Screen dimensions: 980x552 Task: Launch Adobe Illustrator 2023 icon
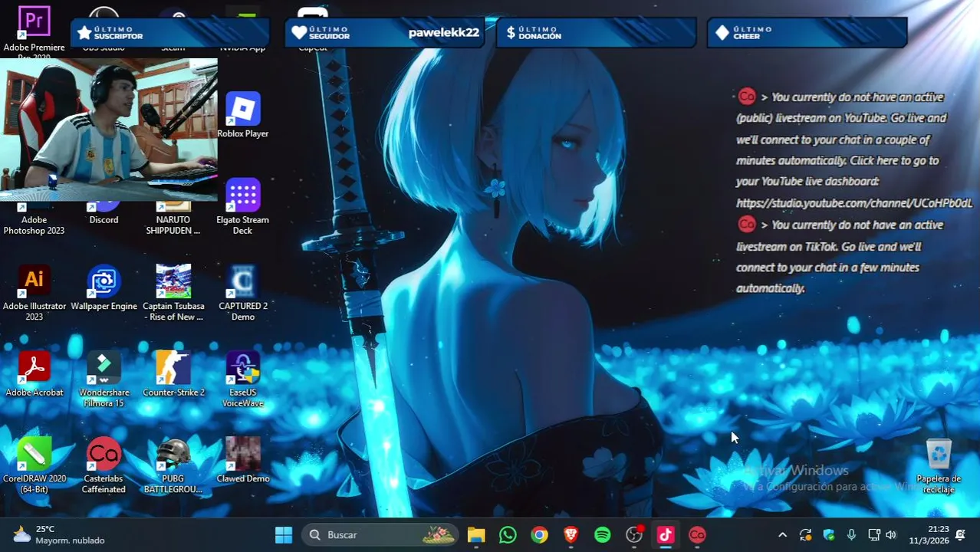(x=34, y=294)
